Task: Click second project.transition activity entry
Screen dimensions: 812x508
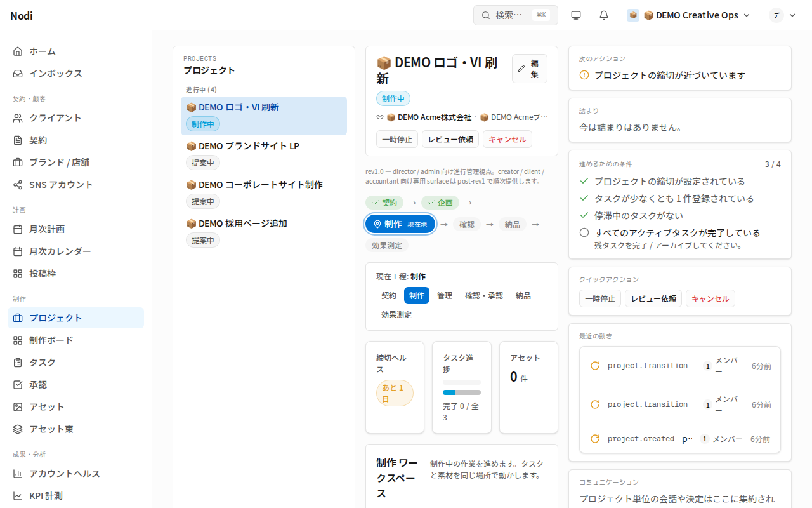Action: pos(680,404)
